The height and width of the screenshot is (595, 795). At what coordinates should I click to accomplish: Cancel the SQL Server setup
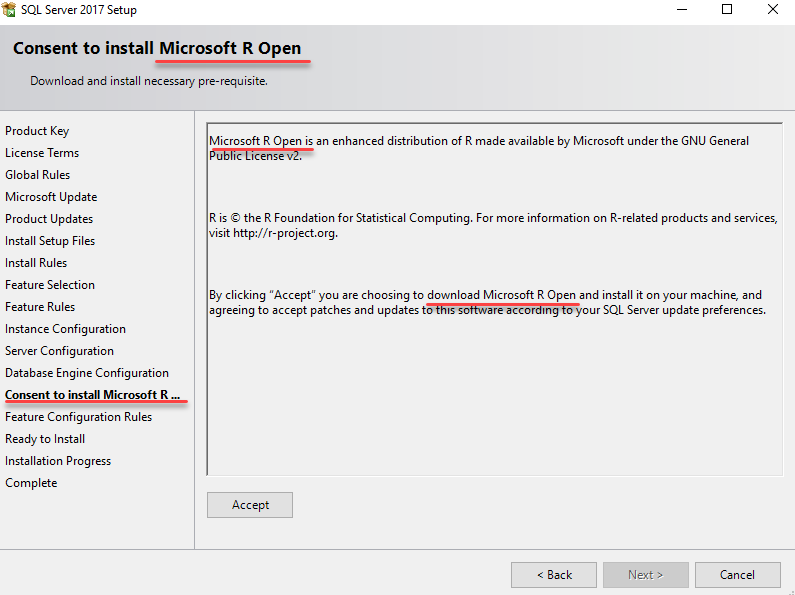click(x=738, y=575)
